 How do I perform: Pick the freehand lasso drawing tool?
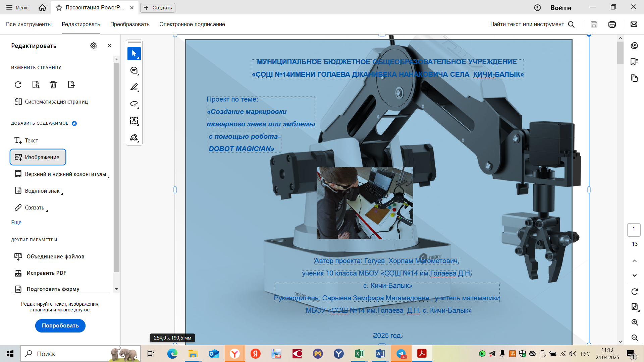point(134,104)
